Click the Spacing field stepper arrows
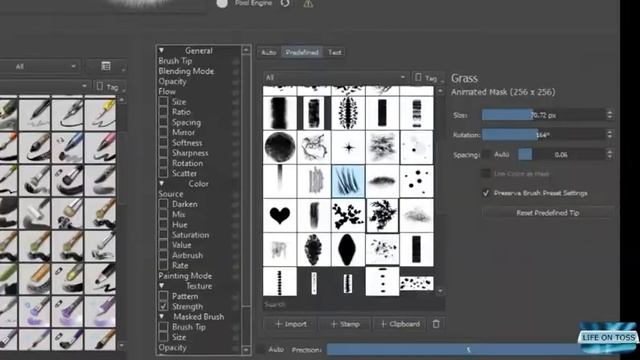Screen dimensions: 640x360 point(610,154)
